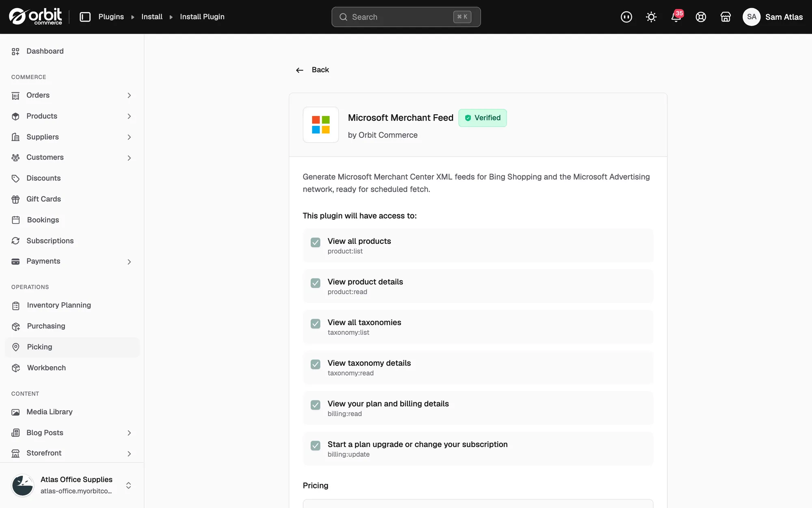
Task: Toggle the View taxonomy details checkbox
Action: pyautogui.click(x=315, y=364)
